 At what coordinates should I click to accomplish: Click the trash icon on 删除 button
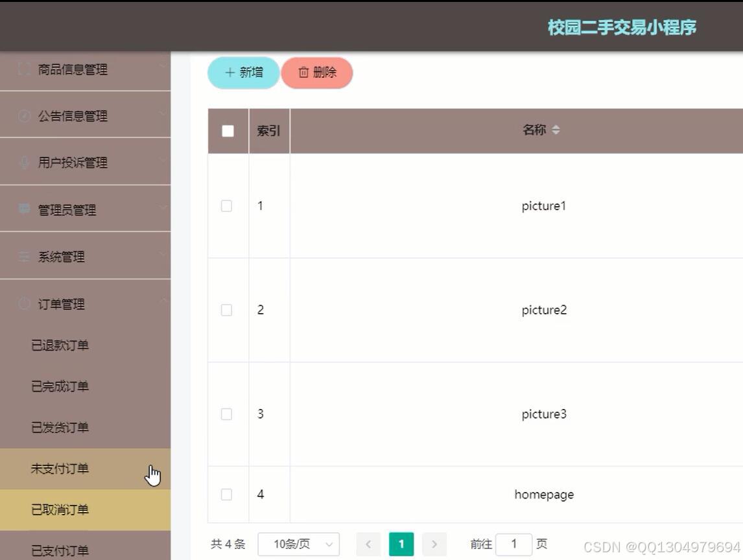click(x=303, y=73)
